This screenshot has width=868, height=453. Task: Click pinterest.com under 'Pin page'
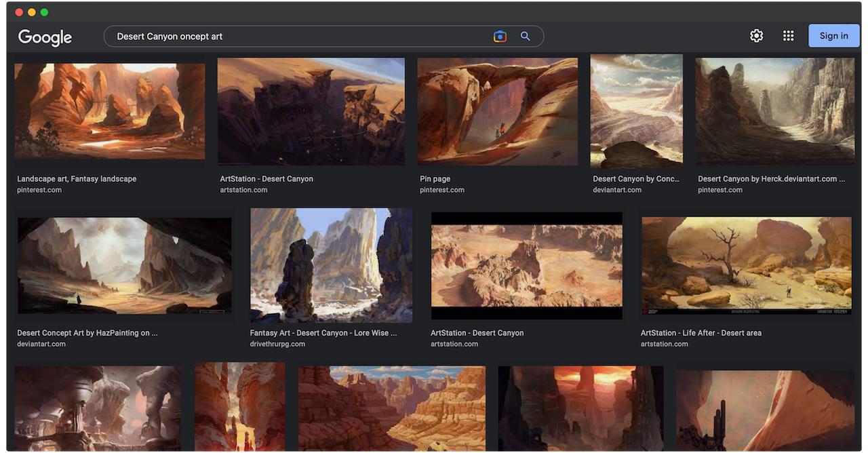pyautogui.click(x=442, y=190)
